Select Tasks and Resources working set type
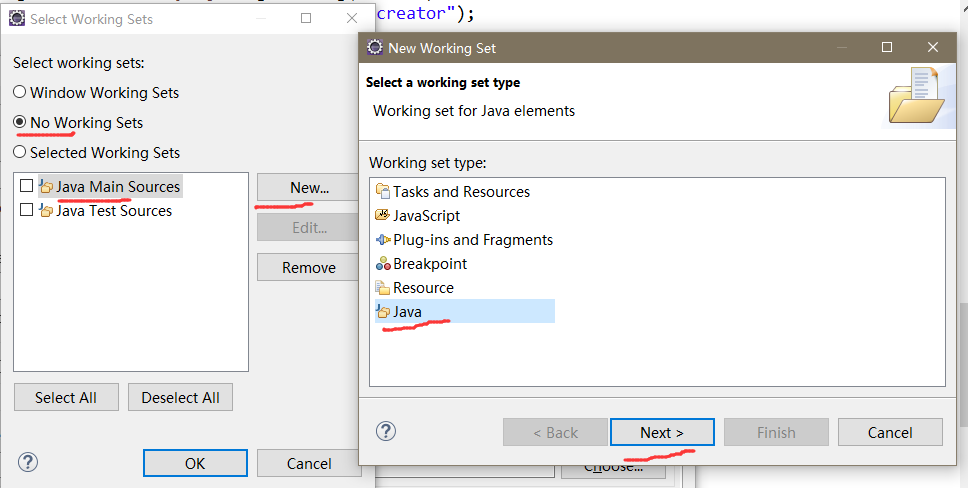The width and height of the screenshot is (968, 488). point(461,191)
